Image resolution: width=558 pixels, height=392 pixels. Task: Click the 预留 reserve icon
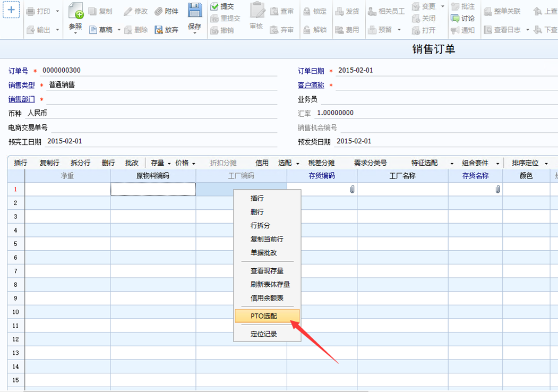372,30
